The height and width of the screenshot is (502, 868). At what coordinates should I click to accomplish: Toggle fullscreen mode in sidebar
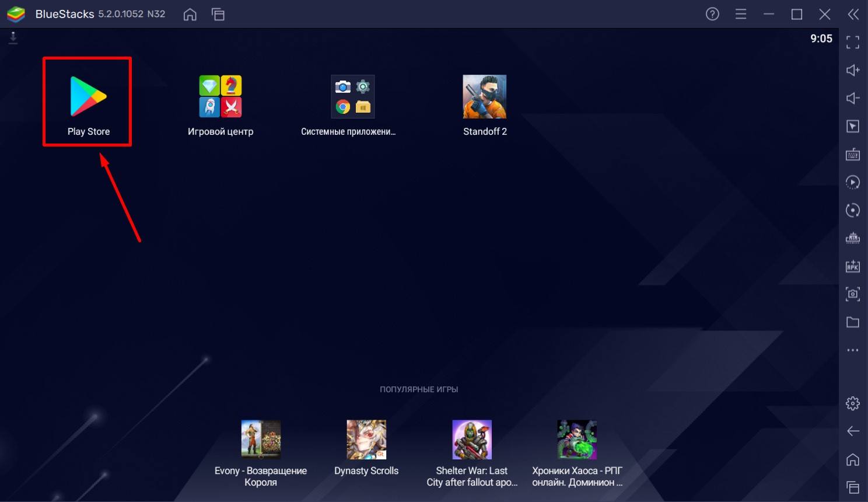853,42
